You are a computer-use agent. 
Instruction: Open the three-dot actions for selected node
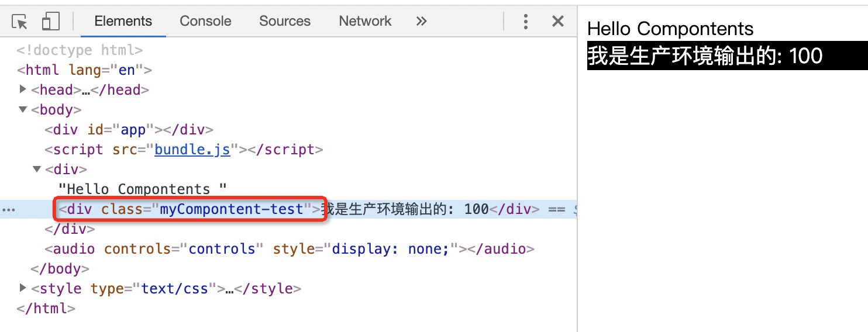[x=9, y=210]
